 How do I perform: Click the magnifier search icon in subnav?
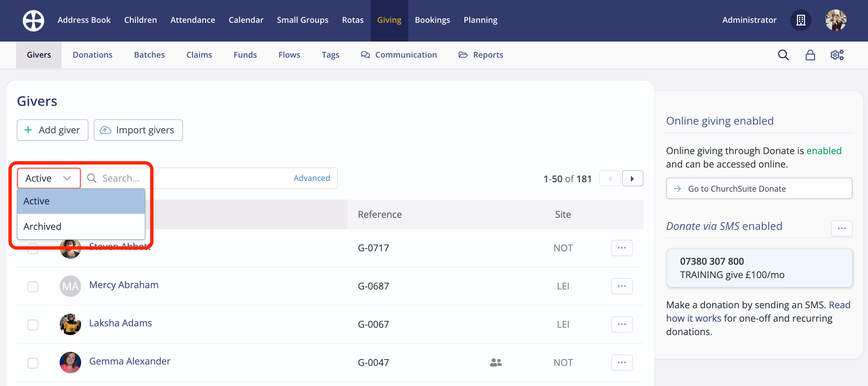click(x=783, y=55)
